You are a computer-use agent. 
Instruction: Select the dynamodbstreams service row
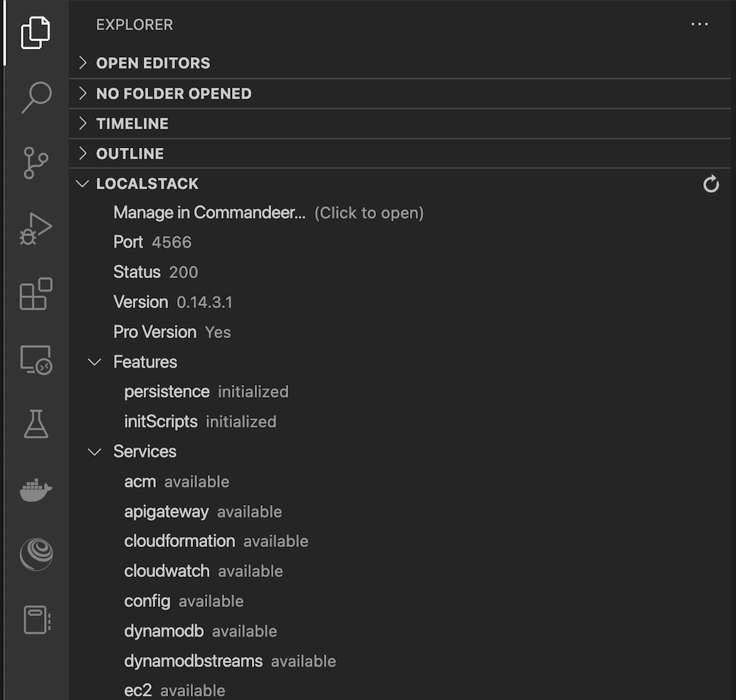click(399, 662)
